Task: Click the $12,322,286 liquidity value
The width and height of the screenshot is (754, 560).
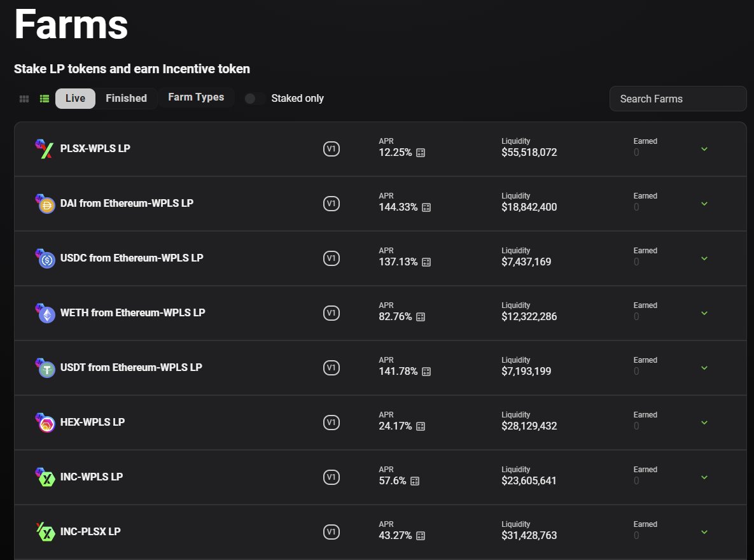Action: 529,317
